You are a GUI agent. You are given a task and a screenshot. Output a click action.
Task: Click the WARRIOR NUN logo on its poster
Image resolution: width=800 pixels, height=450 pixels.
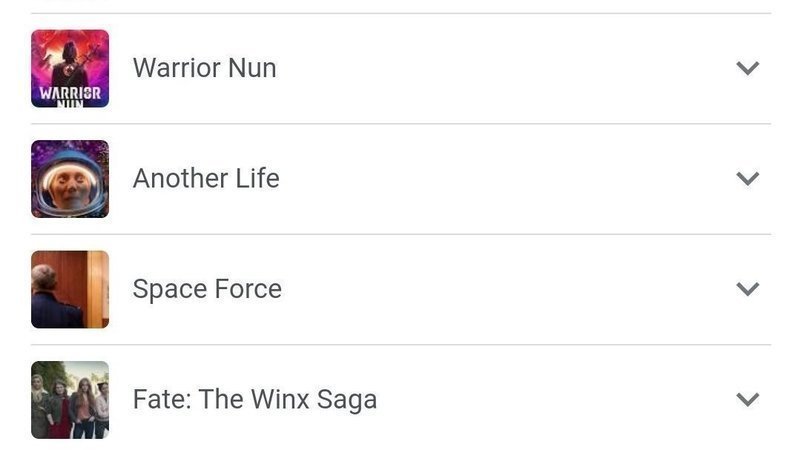[x=69, y=97]
